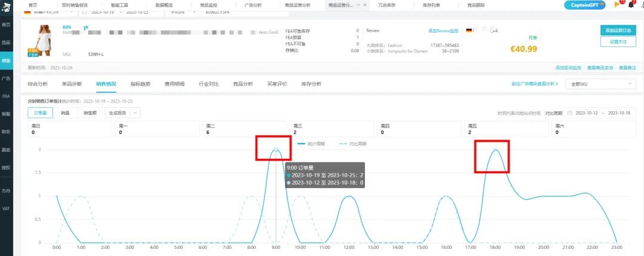This screenshot has width=644, height=256.
Task: Click the app logo in the sidebar
Action: pos(6,7)
